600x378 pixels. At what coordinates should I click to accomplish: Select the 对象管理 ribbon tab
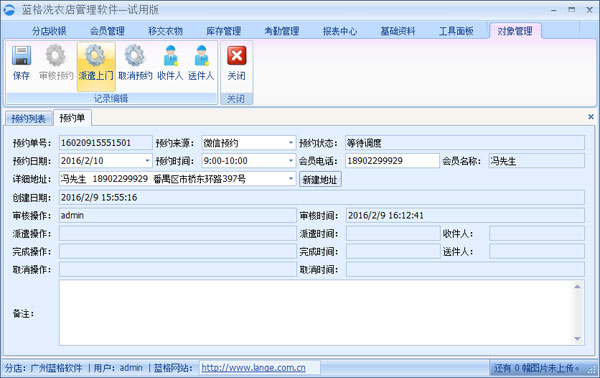pyautogui.click(x=515, y=31)
